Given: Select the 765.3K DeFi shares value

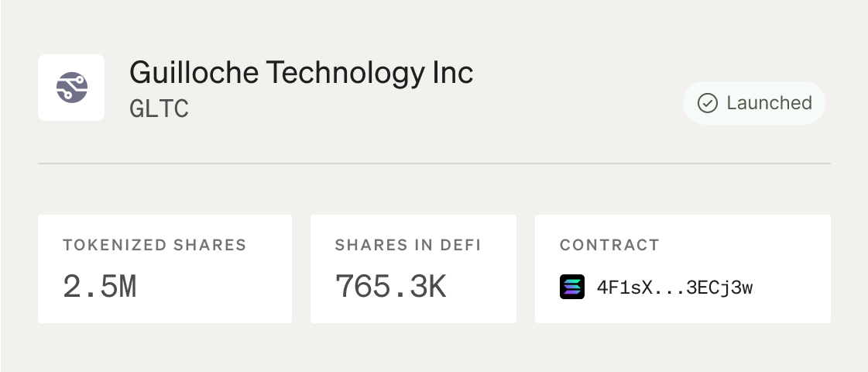Looking at the screenshot, I should click(390, 287).
